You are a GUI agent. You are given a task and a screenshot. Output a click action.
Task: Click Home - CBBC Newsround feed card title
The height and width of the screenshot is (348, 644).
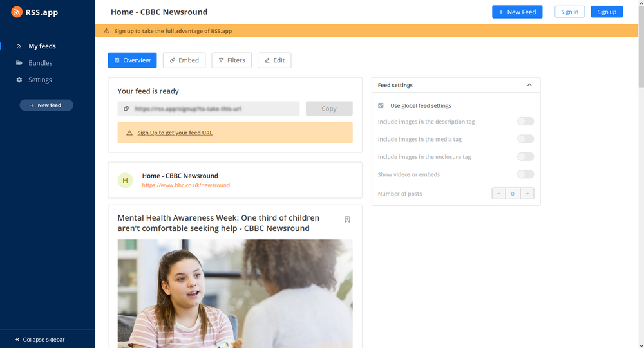pos(180,176)
